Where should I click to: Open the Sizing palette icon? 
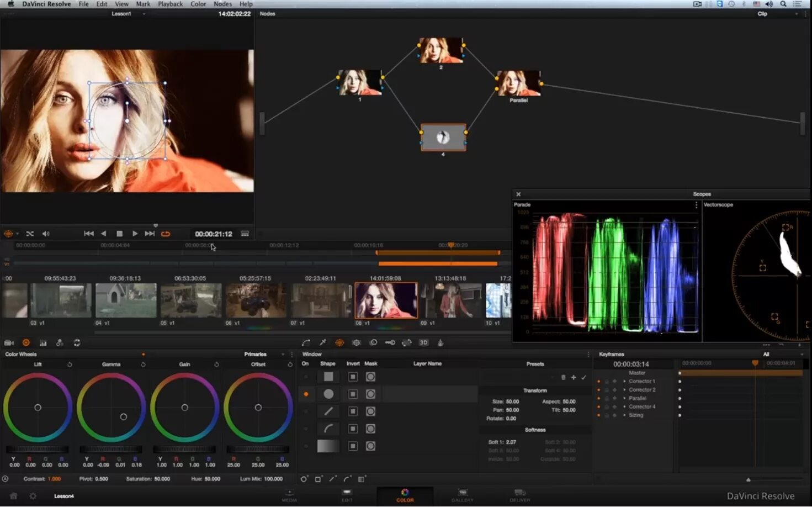pyautogui.click(x=407, y=342)
